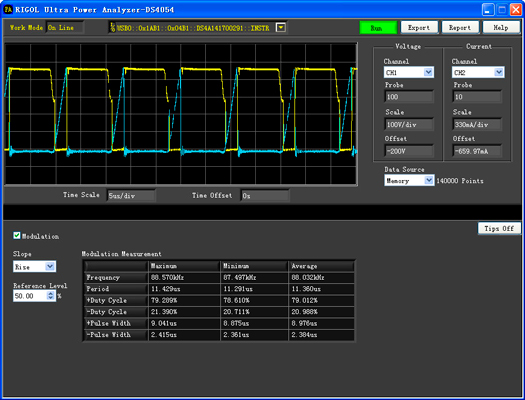The height and width of the screenshot is (400, 525).
Task: Decrease Reference Level with down arrow
Action: pos(51,298)
